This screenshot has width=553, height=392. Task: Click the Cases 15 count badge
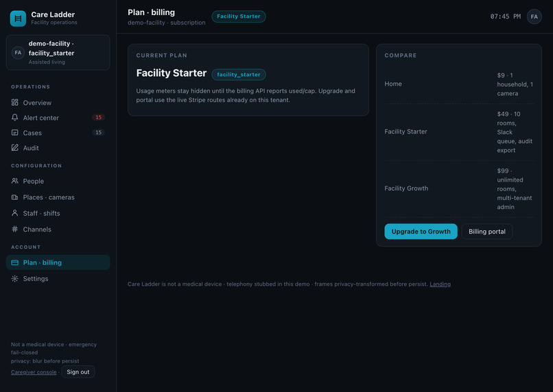(x=98, y=132)
